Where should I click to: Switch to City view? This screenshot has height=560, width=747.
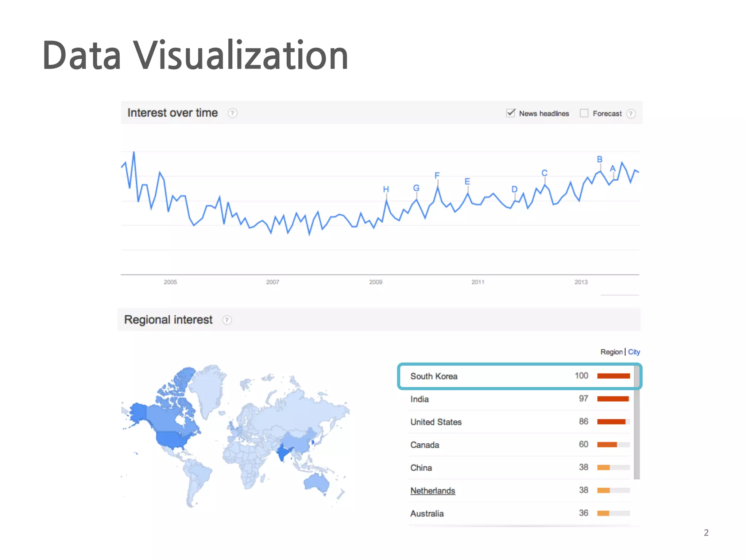click(634, 352)
